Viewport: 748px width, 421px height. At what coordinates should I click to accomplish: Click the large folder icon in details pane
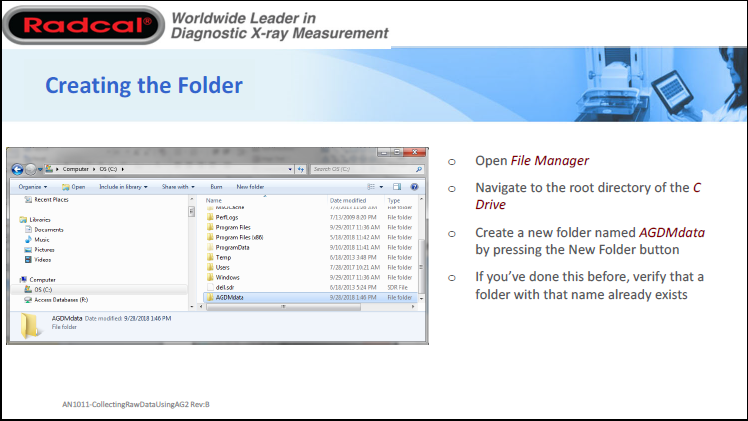point(30,326)
